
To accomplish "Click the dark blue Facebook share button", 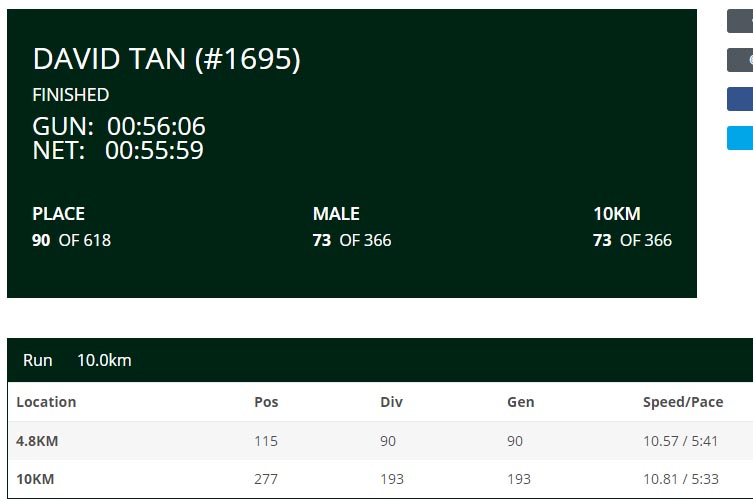I will [740, 99].
